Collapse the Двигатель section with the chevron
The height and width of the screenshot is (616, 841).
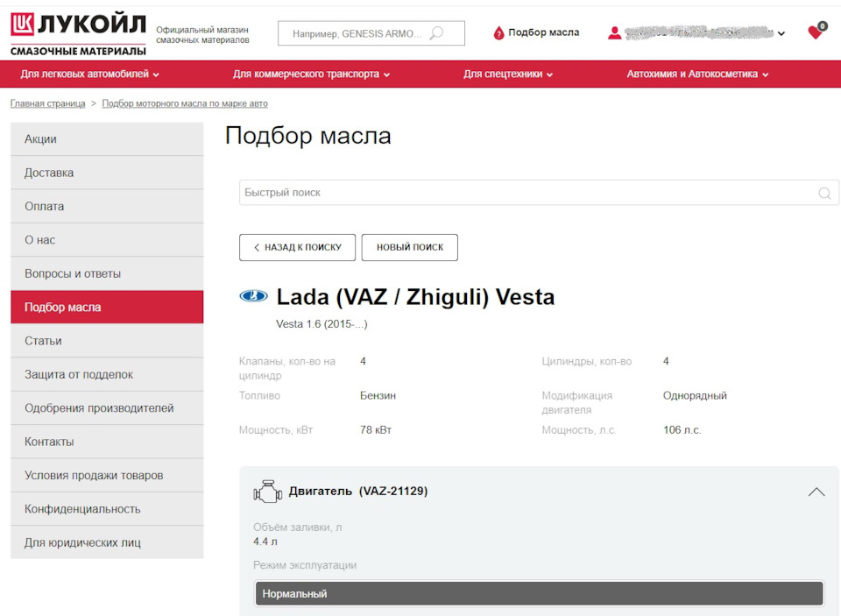coord(816,491)
